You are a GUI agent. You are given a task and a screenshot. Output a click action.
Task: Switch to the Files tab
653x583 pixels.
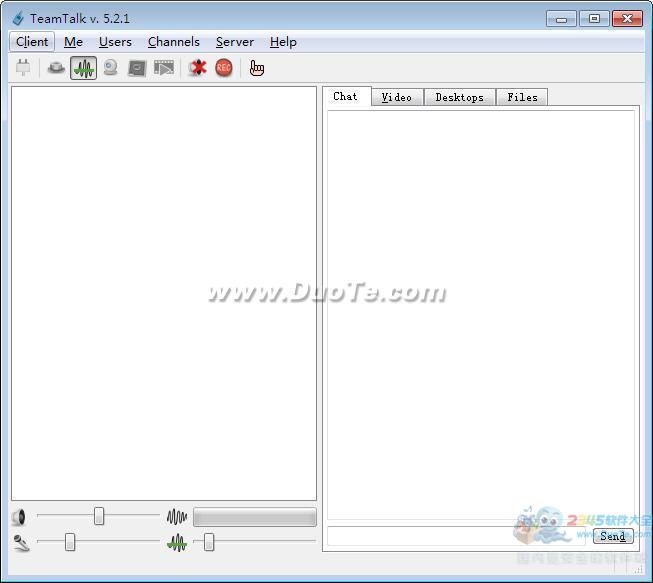pos(522,97)
